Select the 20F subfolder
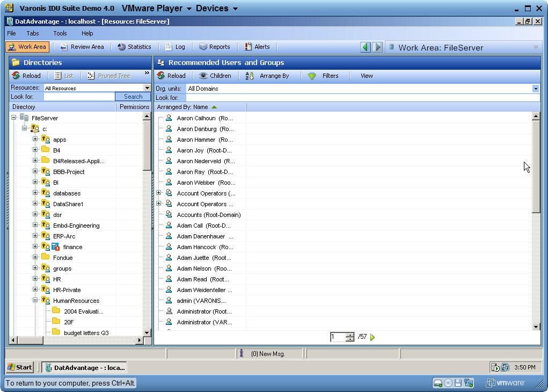 pyautogui.click(x=69, y=322)
